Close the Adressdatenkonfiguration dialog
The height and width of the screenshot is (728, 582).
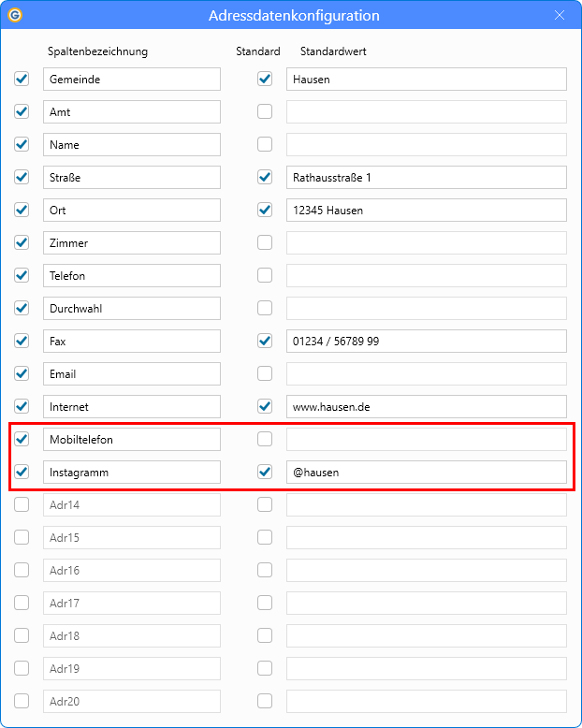point(560,15)
